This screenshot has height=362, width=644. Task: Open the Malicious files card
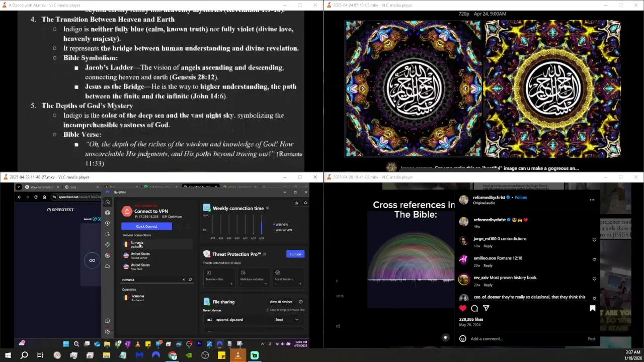click(x=219, y=278)
